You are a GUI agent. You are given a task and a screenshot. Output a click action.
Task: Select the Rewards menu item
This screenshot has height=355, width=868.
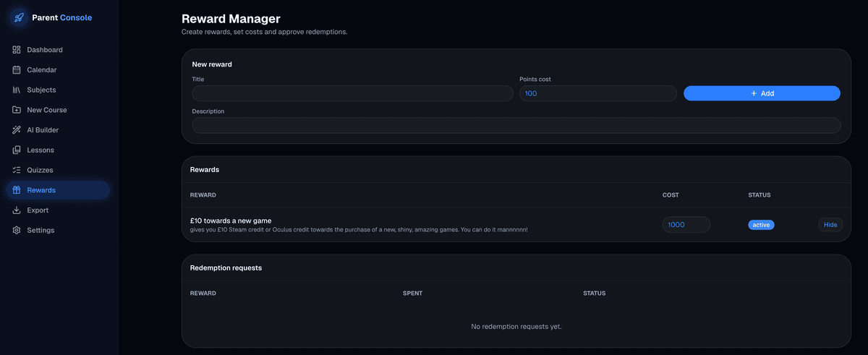pyautogui.click(x=58, y=190)
